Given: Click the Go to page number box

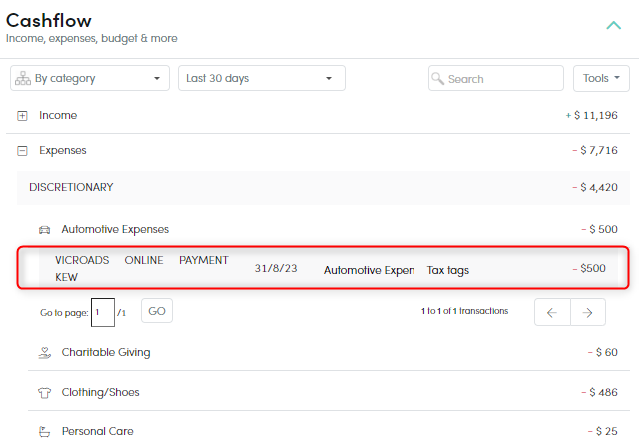Looking at the screenshot, I should (103, 312).
